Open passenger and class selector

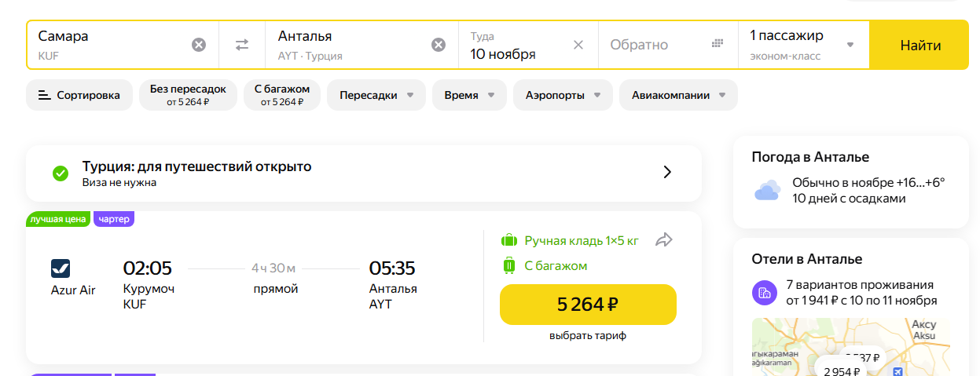803,45
